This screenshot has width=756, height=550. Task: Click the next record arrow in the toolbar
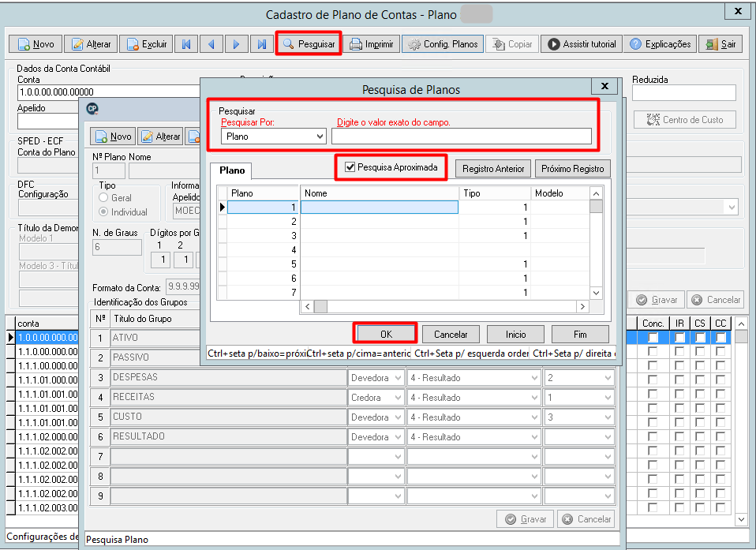pos(236,44)
